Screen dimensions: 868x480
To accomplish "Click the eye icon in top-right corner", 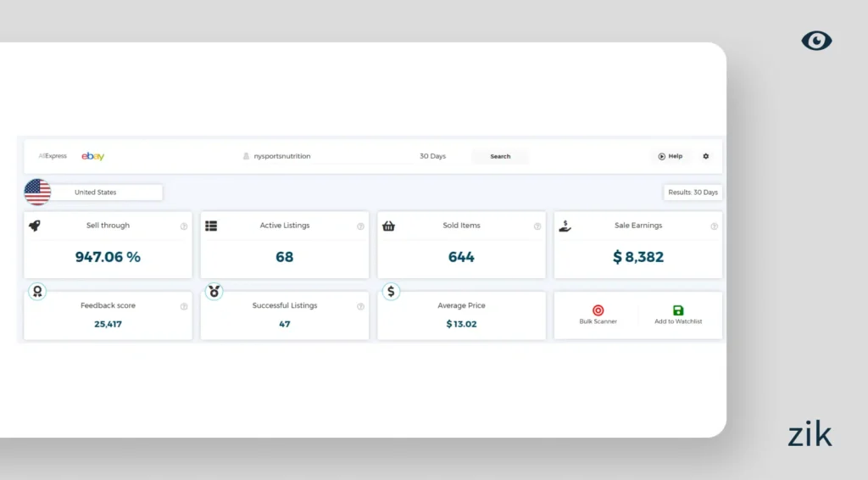I will (x=816, y=41).
